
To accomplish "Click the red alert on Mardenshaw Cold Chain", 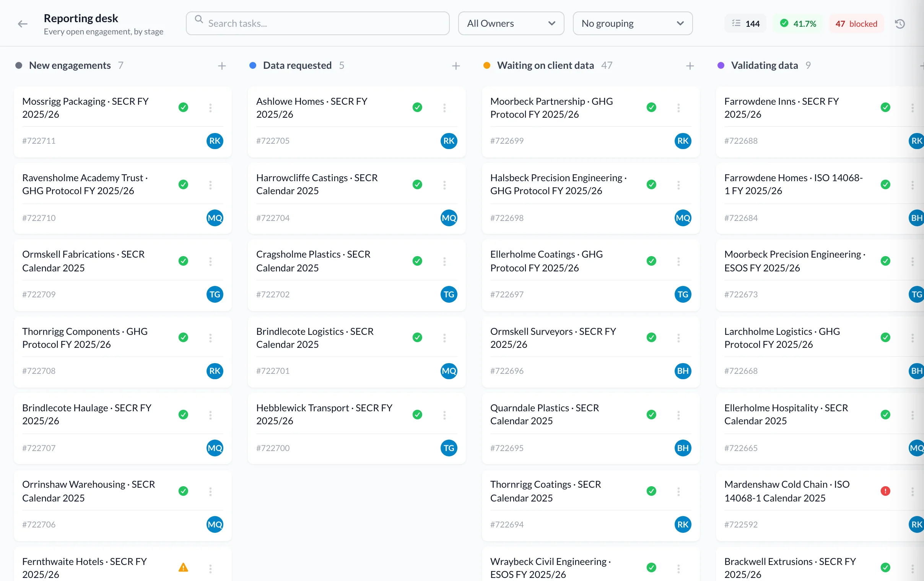I will tap(885, 491).
